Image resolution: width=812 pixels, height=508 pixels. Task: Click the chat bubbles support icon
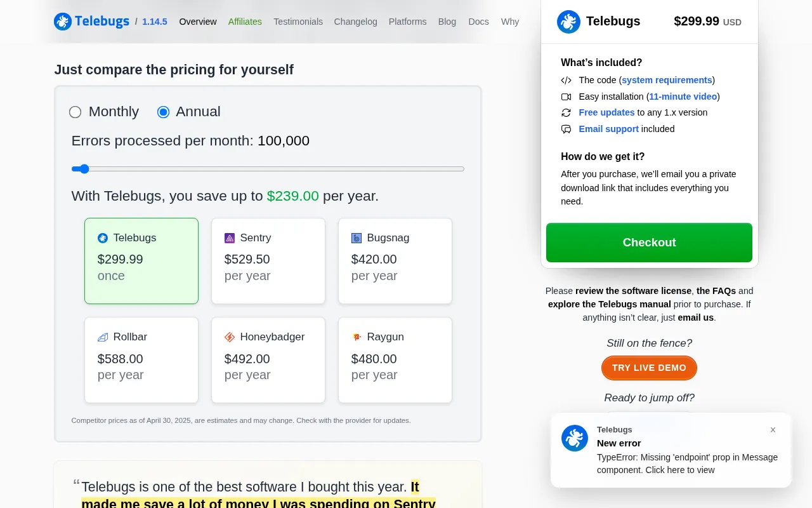coord(566,129)
